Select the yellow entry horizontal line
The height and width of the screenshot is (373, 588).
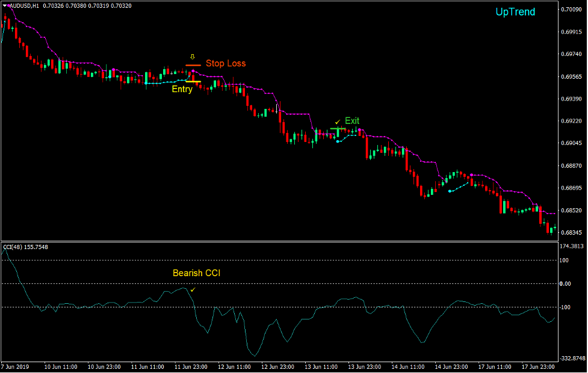click(x=193, y=81)
